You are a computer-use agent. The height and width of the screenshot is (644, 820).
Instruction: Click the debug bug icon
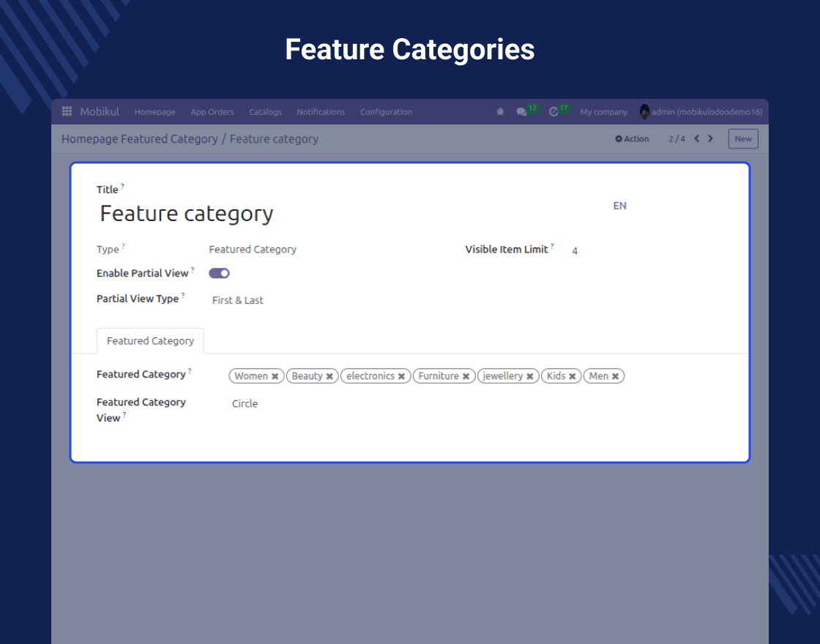click(x=500, y=112)
